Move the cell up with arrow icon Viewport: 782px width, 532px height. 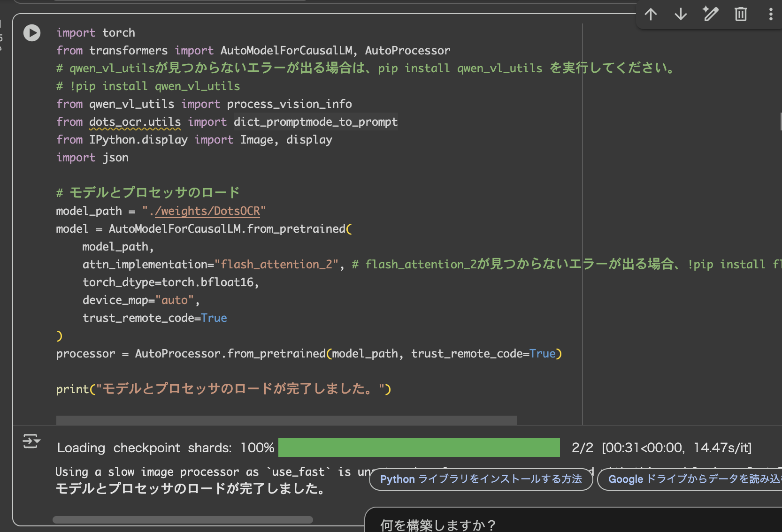pyautogui.click(x=651, y=15)
